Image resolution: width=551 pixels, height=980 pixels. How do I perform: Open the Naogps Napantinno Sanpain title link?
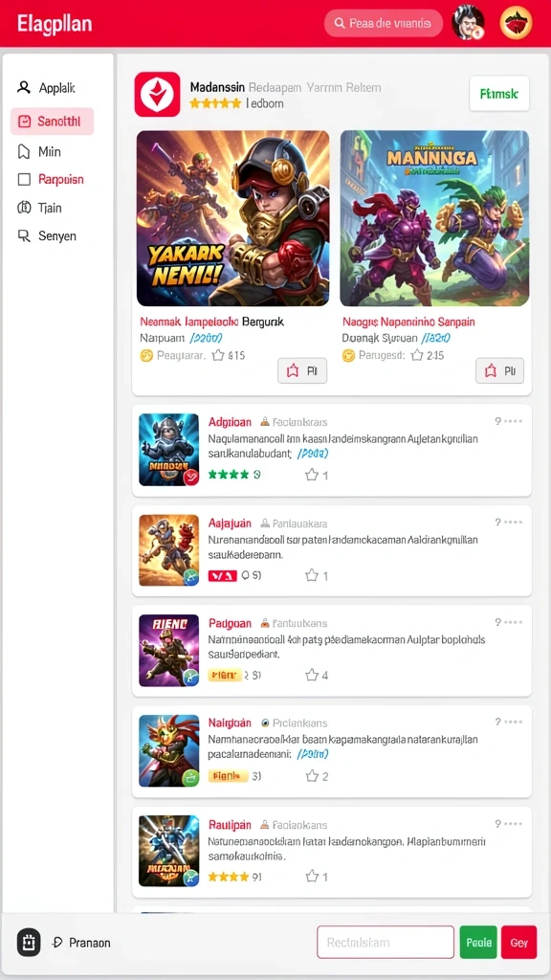408,322
